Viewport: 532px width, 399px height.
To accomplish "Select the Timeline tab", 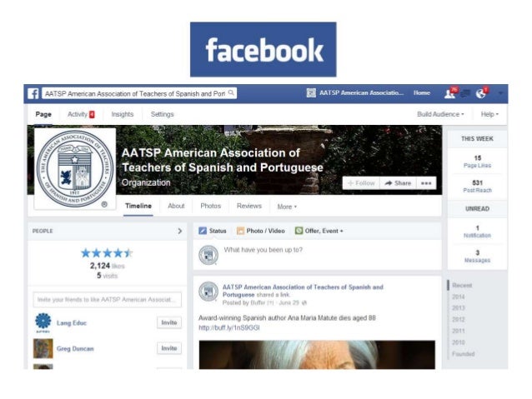I will point(138,206).
